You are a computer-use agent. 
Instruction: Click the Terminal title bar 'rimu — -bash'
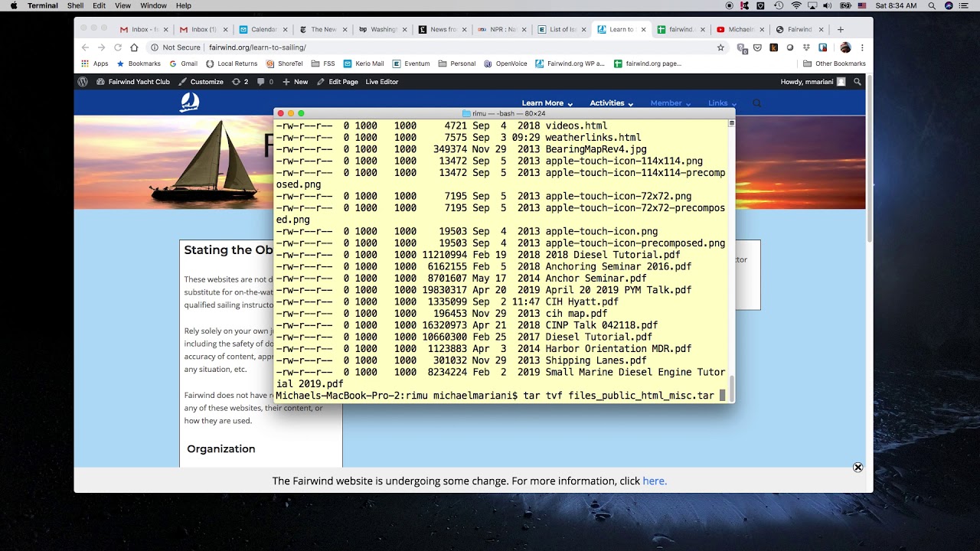(504, 113)
